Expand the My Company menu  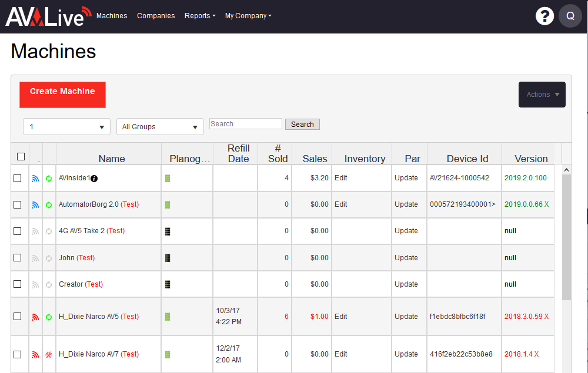pos(248,16)
